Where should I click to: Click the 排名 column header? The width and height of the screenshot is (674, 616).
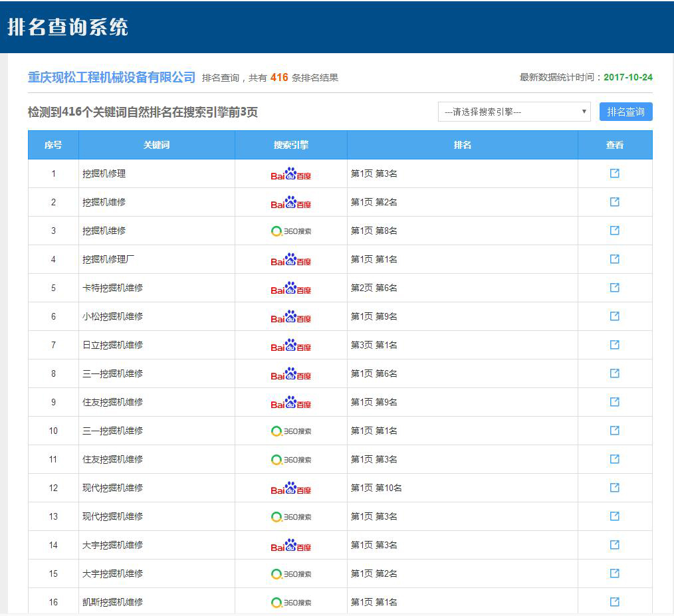click(x=463, y=145)
